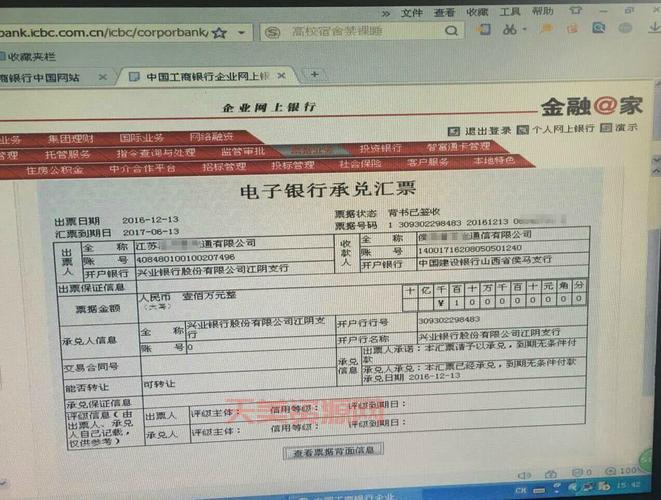Screen dimensions: 661x500
Task: Open the 收藏 menu
Action: (x=477, y=12)
